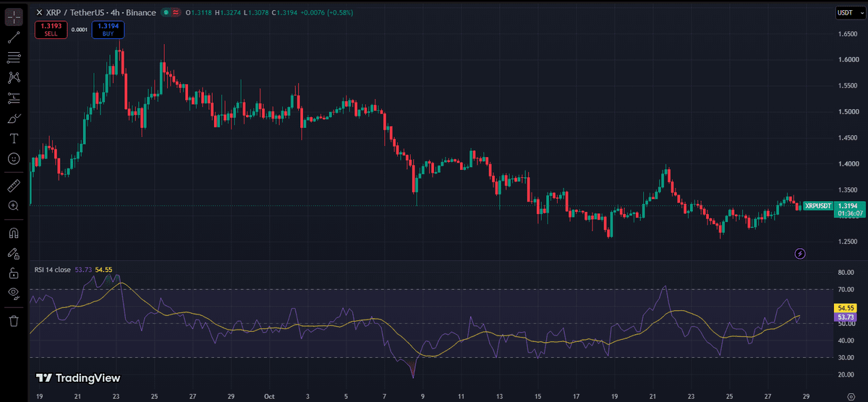Select the crosshair cursor tool
This screenshot has width=868, height=402.
(14, 17)
